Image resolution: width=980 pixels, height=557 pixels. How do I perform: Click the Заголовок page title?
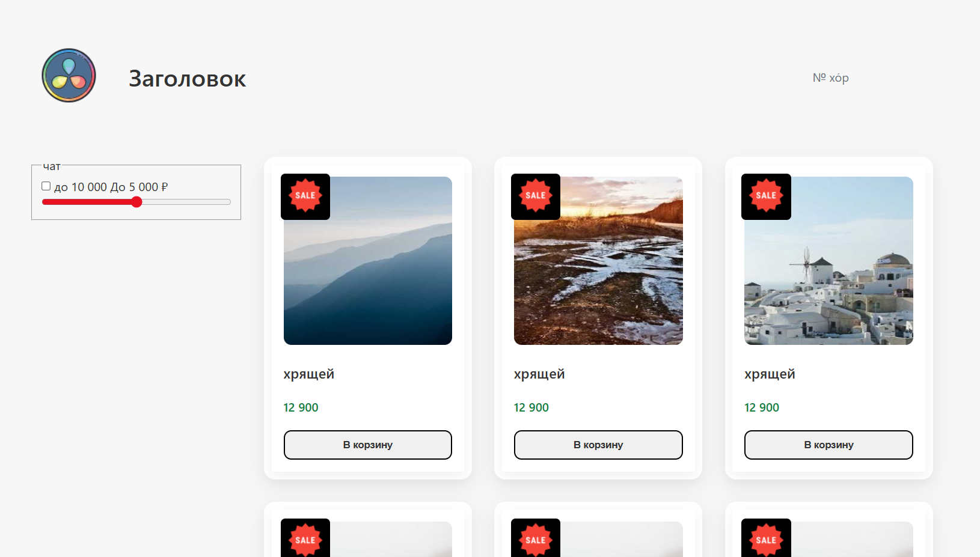pyautogui.click(x=187, y=79)
